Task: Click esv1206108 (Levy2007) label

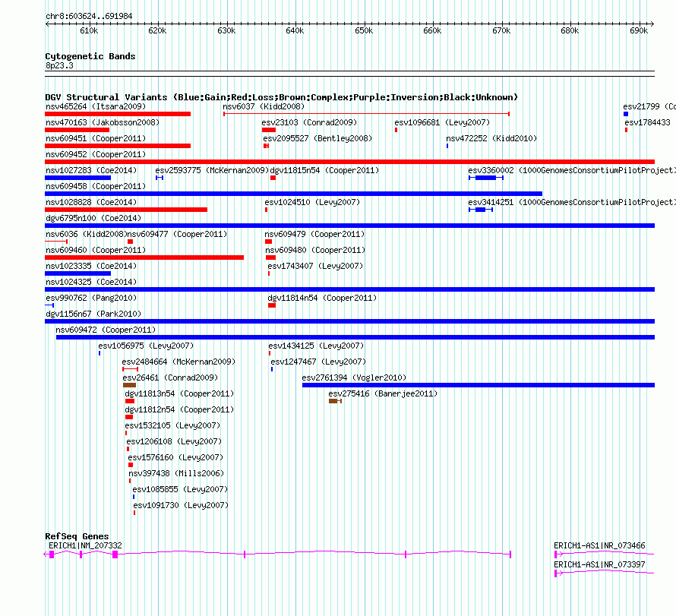Action: point(174,441)
